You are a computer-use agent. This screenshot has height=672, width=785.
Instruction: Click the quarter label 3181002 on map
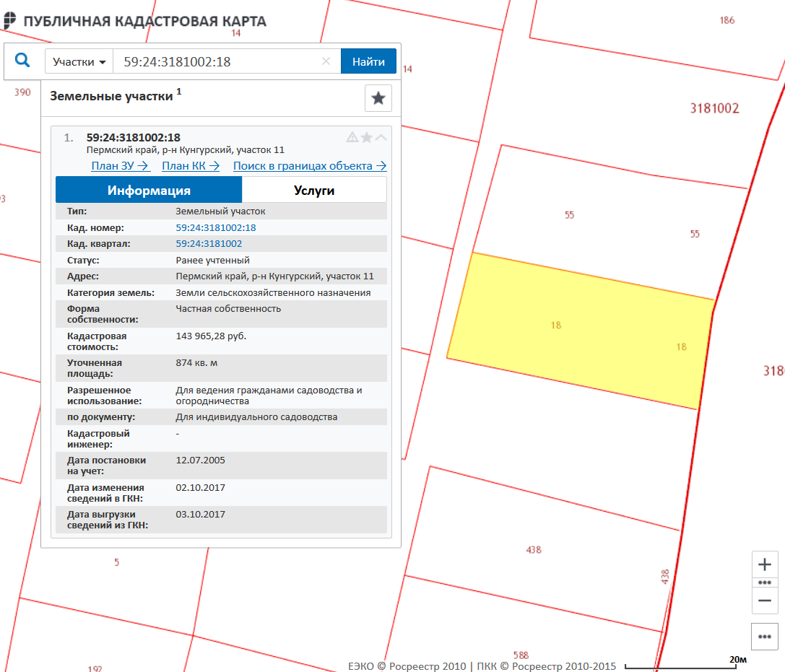[714, 108]
